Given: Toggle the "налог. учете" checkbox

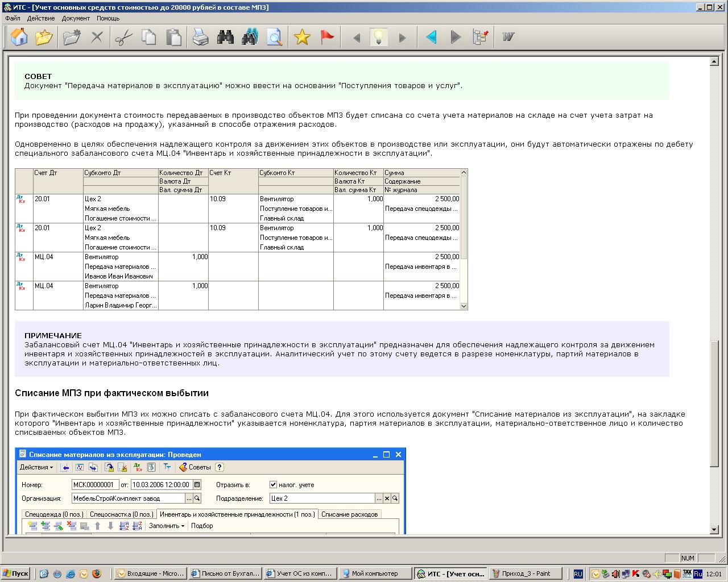Looking at the screenshot, I should [x=274, y=485].
